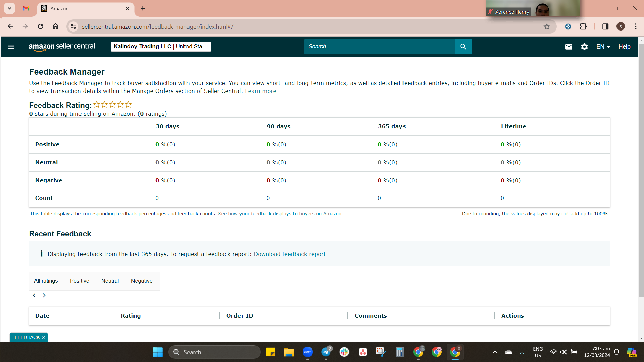Open Telegram from the taskbar
Screen dimensions: 644x362
tap(326, 352)
